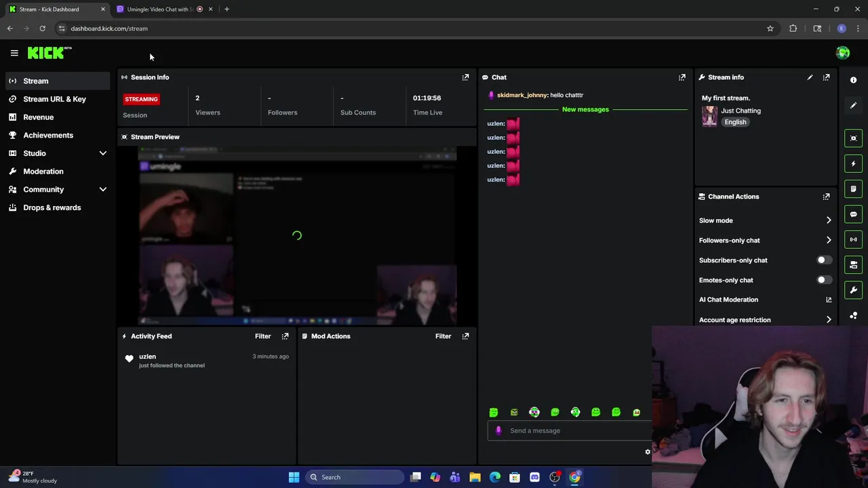Toggle the chat bubble icon in right sidebar

[854, 214]
